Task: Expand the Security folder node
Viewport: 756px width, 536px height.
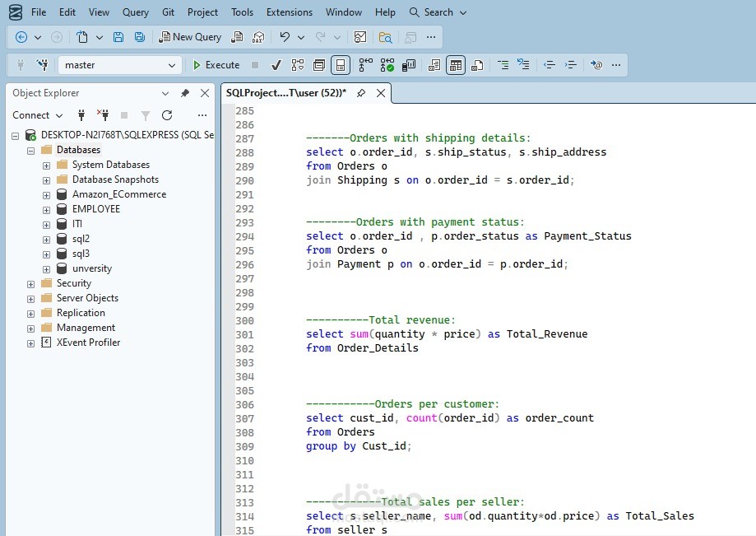Action: [x=31, y=283]
